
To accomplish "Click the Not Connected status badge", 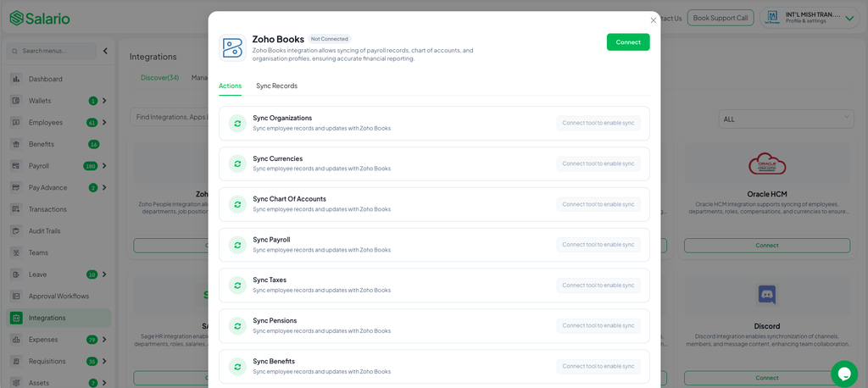I will (x=330, y=39).
